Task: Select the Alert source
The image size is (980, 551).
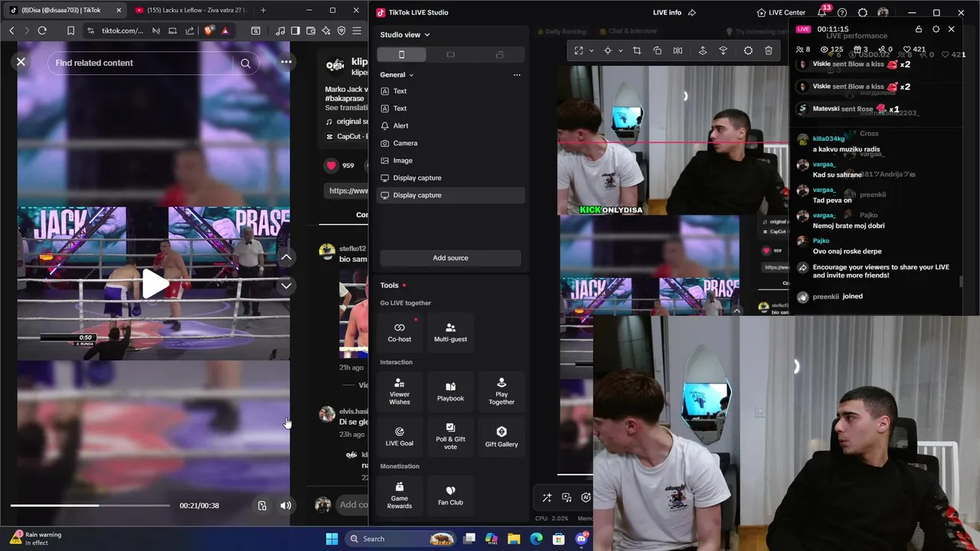Action: [450, 126]
